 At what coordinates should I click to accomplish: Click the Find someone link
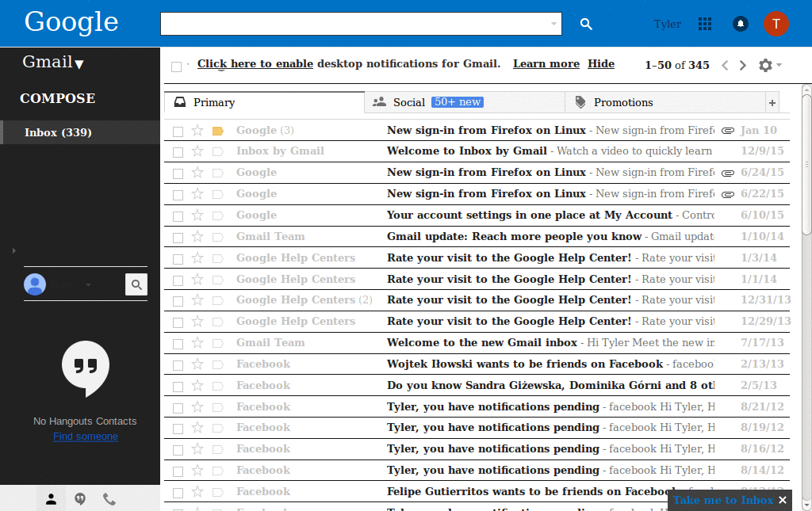[86, 436]
